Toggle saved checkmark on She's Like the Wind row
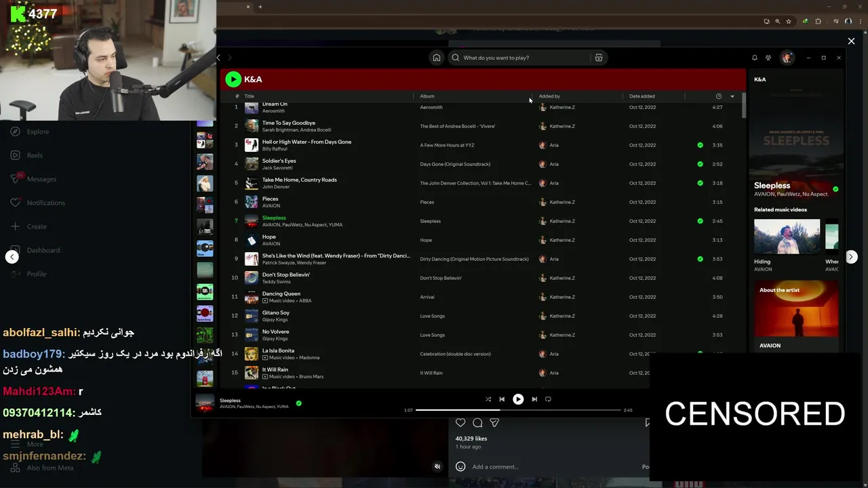 (701, 259)
